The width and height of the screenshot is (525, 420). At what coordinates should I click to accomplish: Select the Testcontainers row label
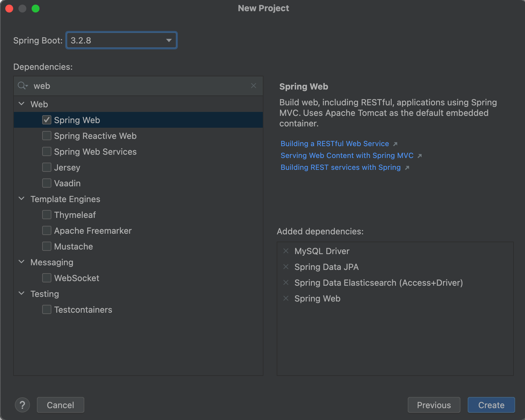click(83, 310)
